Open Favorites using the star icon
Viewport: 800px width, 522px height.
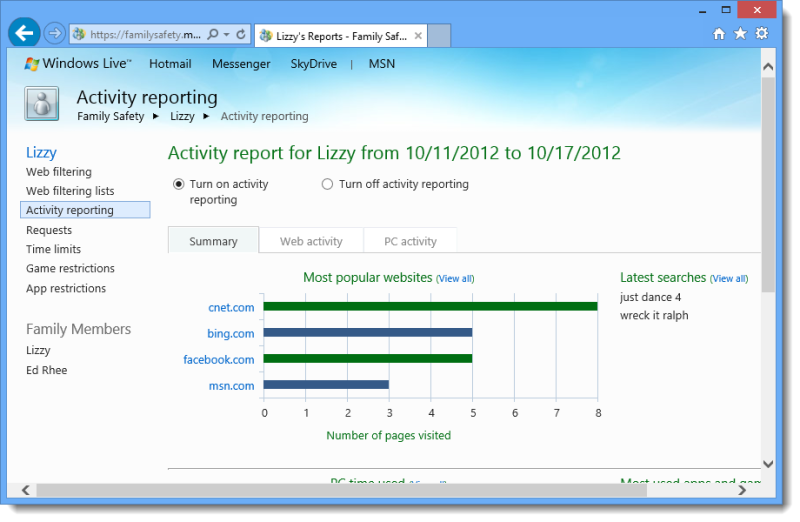[740, 33]
